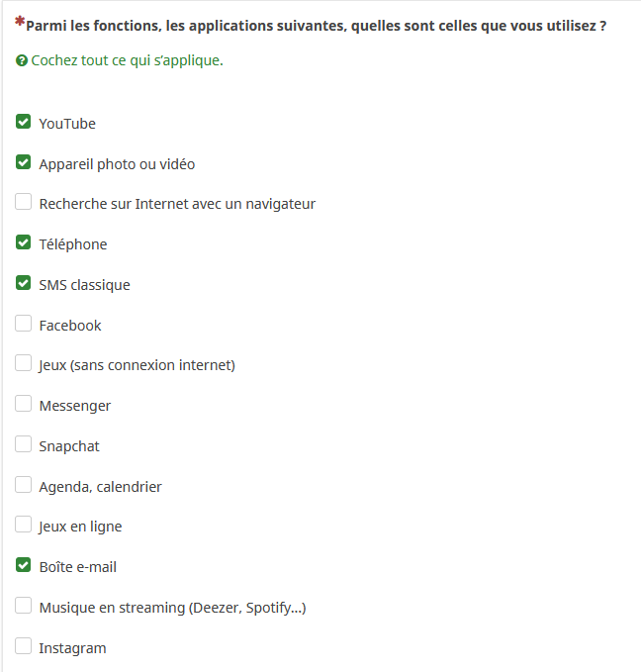Uncheck the Téléphone checkbox
The width and height of the screenshot is (641, 672).
[24, 242]
